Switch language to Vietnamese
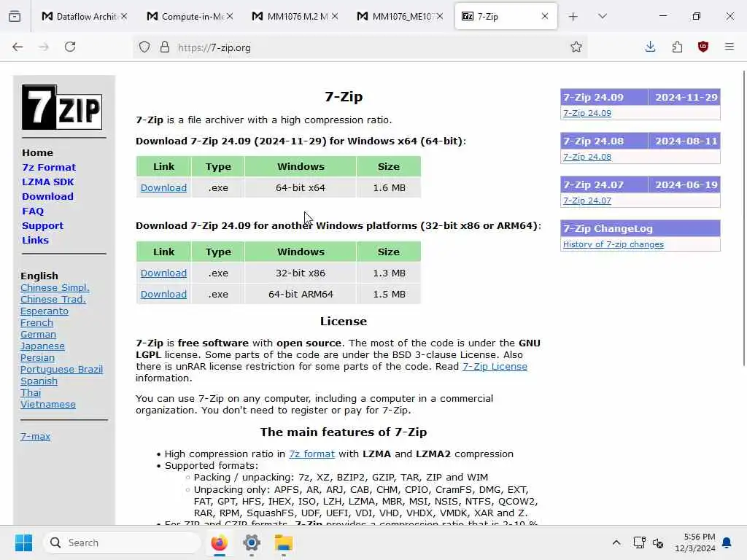The width and height of the screenshot is (747, 560). [x=47, y=404]
